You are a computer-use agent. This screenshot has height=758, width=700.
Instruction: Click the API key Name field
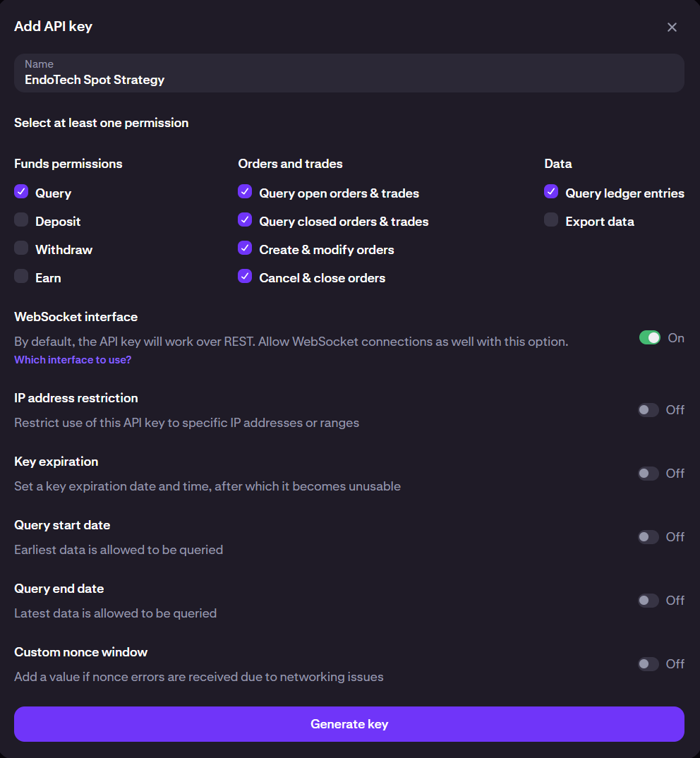349,73
